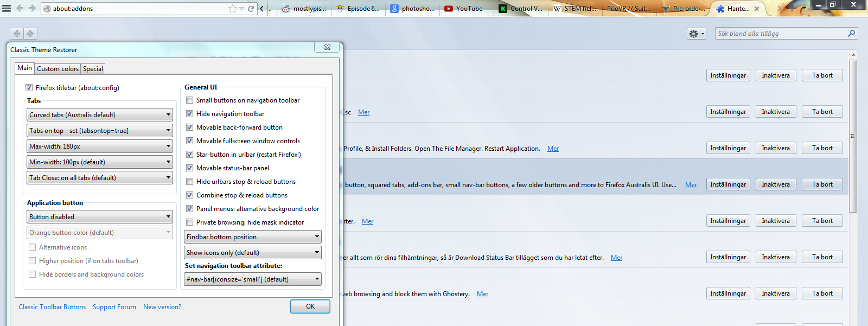This screenshot has width=868, height=326.
Task: Toggle Movable back-forward button checkbox
Action: coord(189,127)
